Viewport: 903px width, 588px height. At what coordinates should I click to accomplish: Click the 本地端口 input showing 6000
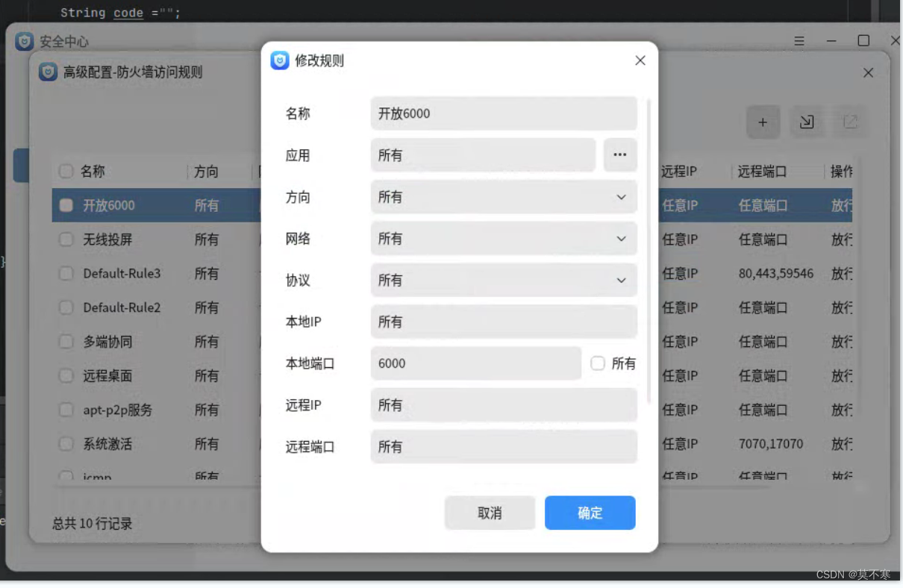[x=476, y=363]
